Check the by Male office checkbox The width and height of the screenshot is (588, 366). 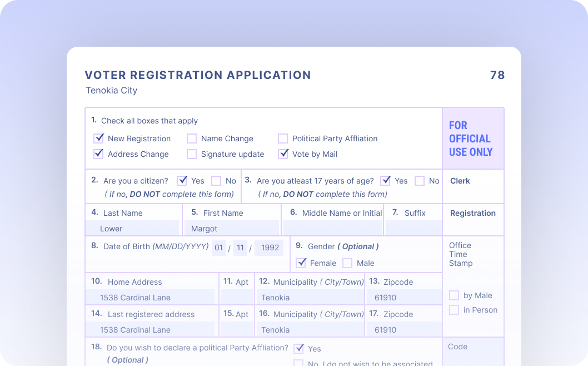[x=454, y=295]
